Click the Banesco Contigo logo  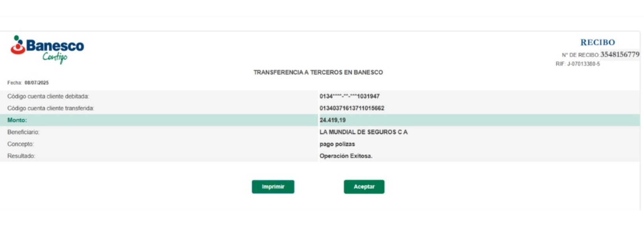click(x=47, y=49)
